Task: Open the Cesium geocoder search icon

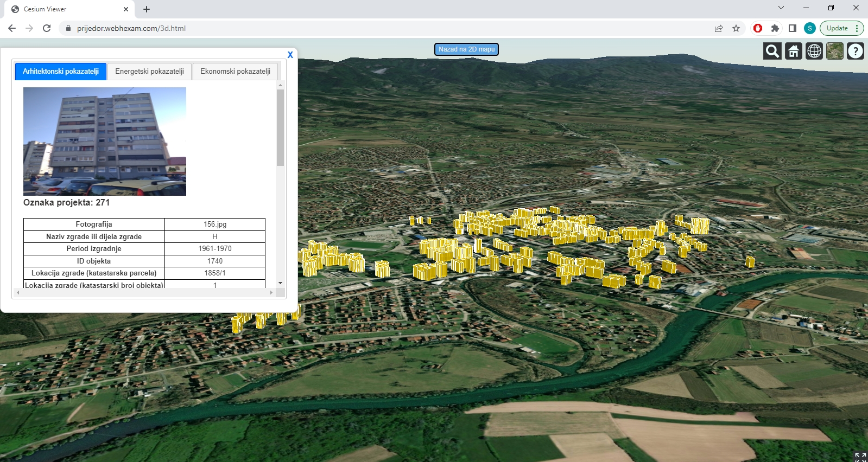Action: coord(772,51)
